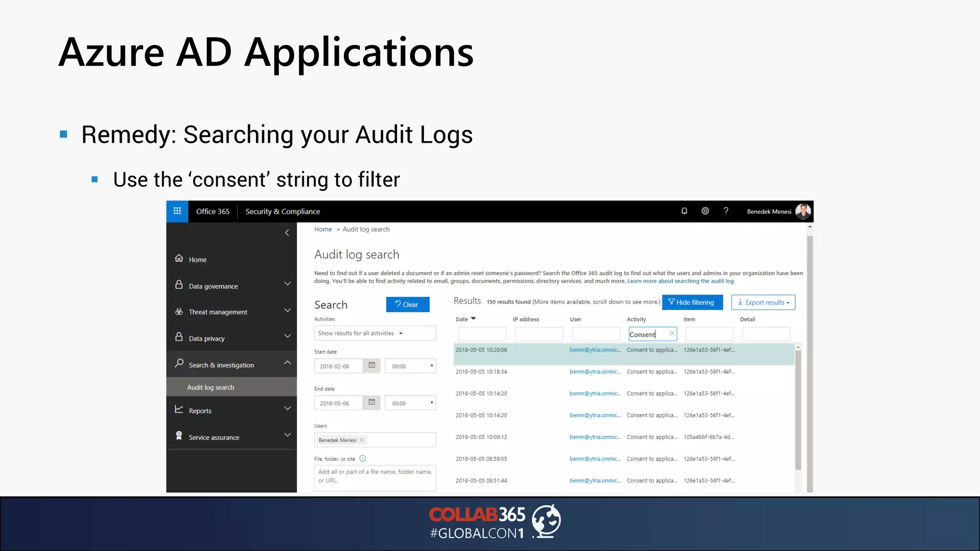Click item 105a4bbf-6b7a-4d... in results
The image size is (980, 551).
click(x=709, y=437)
